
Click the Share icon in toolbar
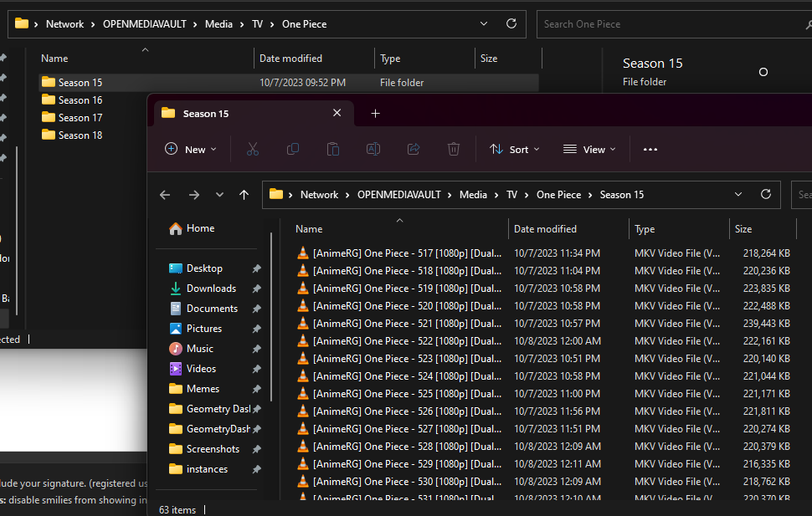click(x=414, y=149)
